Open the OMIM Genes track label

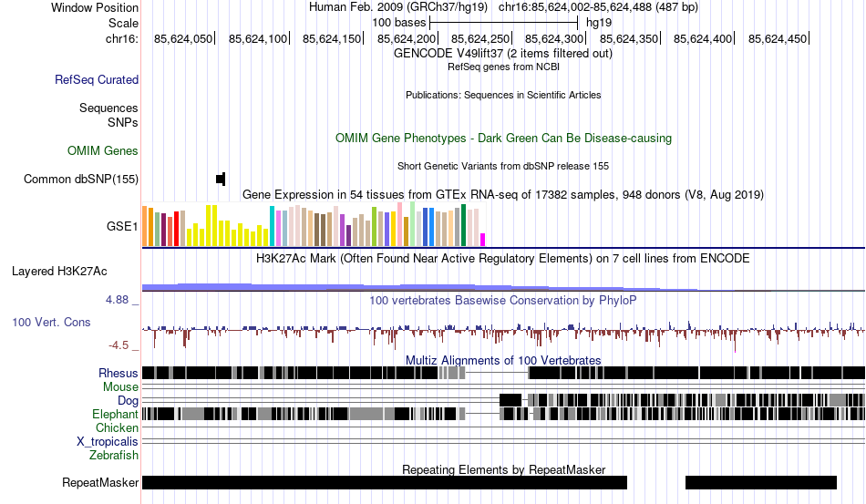pyautogui.click(x=103, y=150)
